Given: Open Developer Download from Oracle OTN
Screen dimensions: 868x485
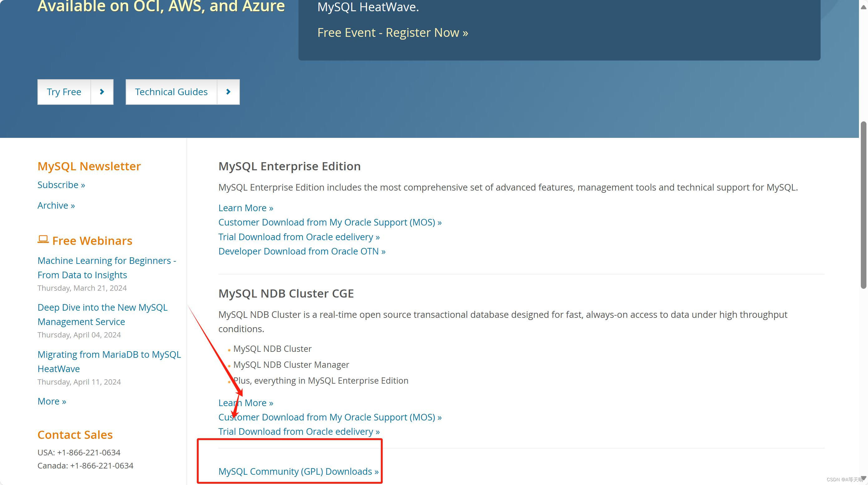Looking at the screenshot, I should (x=302, y=251).
